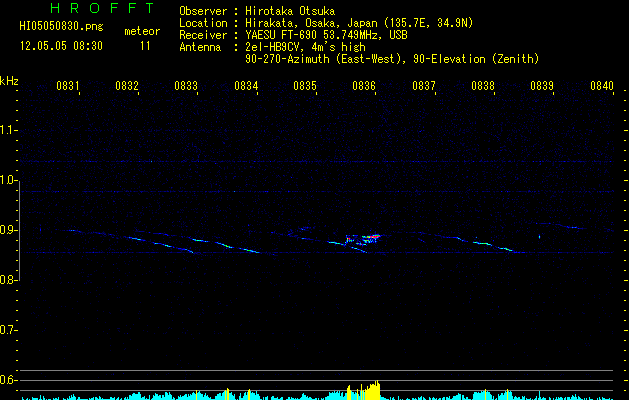Click the 0838 time marker
This screenshot has height=400, width=629.
pos(483,86)
